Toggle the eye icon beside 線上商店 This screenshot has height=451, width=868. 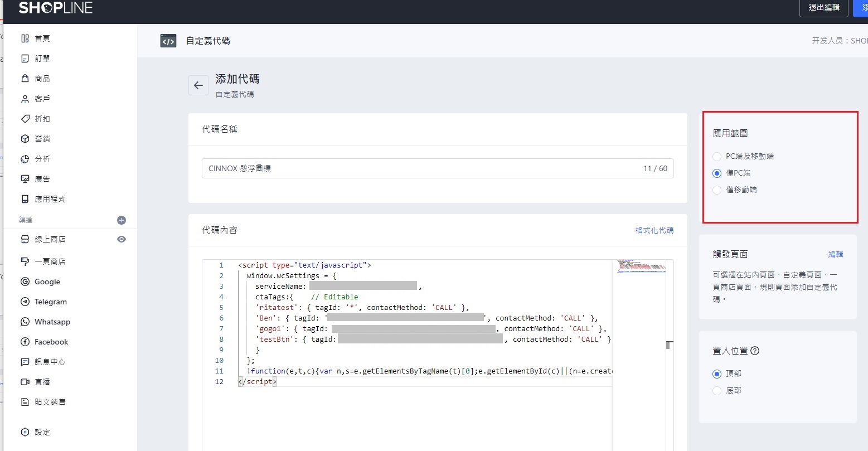[x=122, y=239]
